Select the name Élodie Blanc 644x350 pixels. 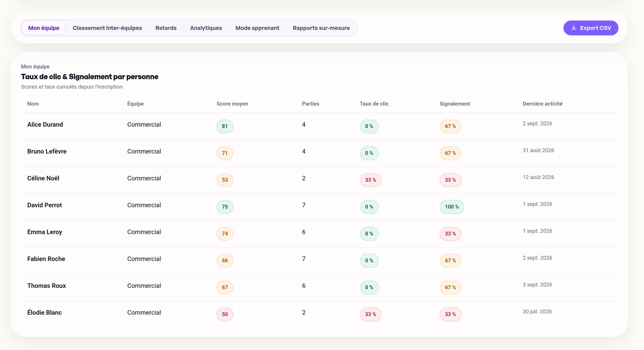tap(44, 312)
